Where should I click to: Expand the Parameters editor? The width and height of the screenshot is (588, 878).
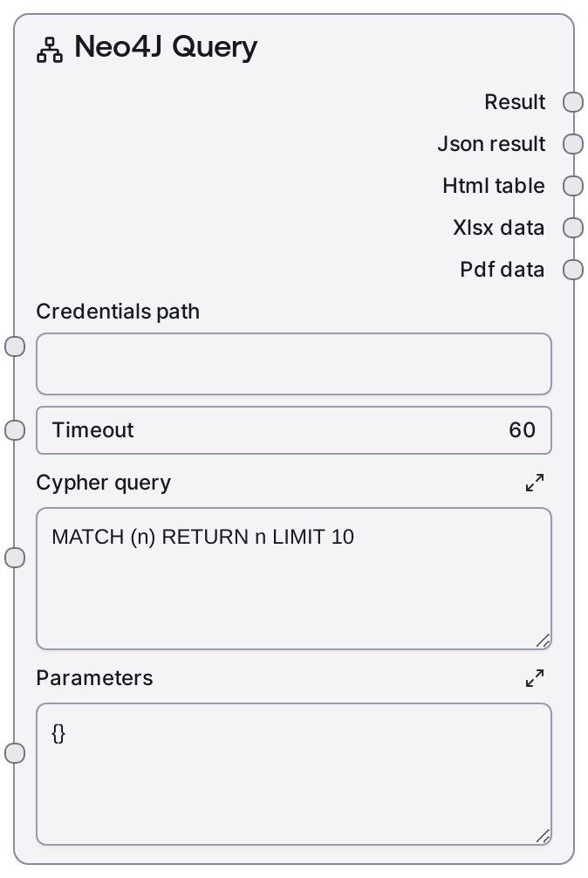pos(535,678)
